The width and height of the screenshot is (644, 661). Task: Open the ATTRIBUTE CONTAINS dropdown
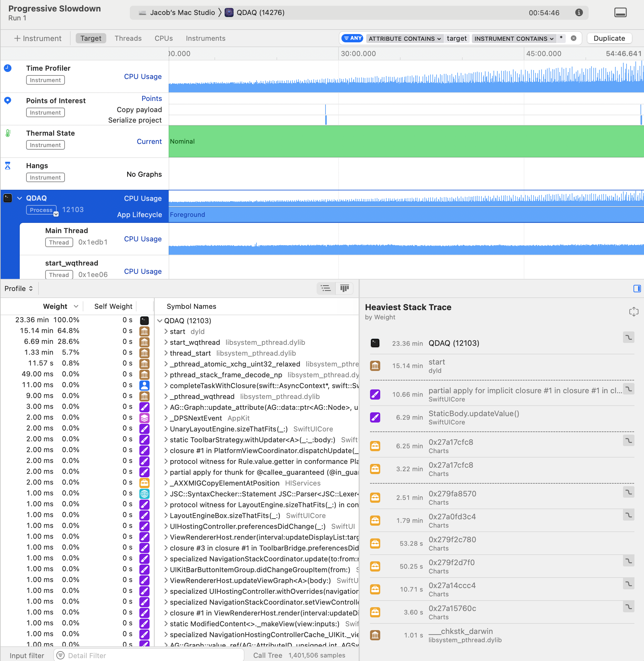click(404, 39)
